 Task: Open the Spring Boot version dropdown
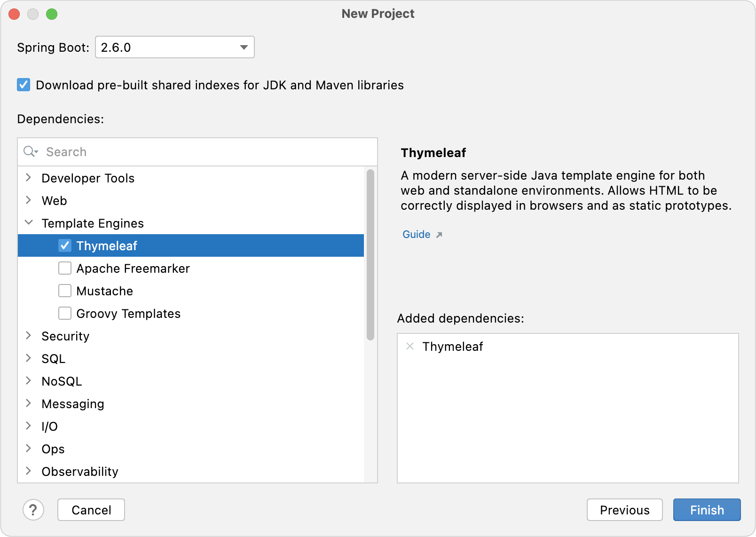pyautogui.click(x=174, y=47)
